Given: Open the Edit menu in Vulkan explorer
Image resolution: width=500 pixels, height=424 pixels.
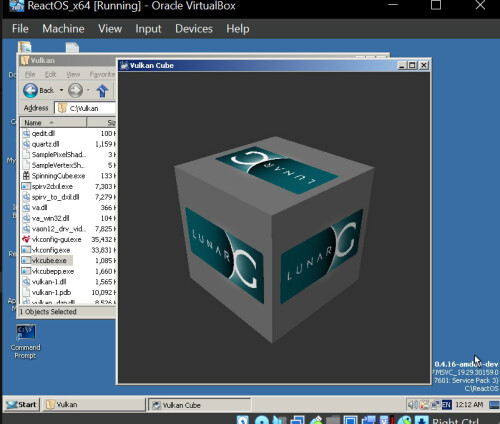Looking at the screenshot, I should click(x=50, y=74).
